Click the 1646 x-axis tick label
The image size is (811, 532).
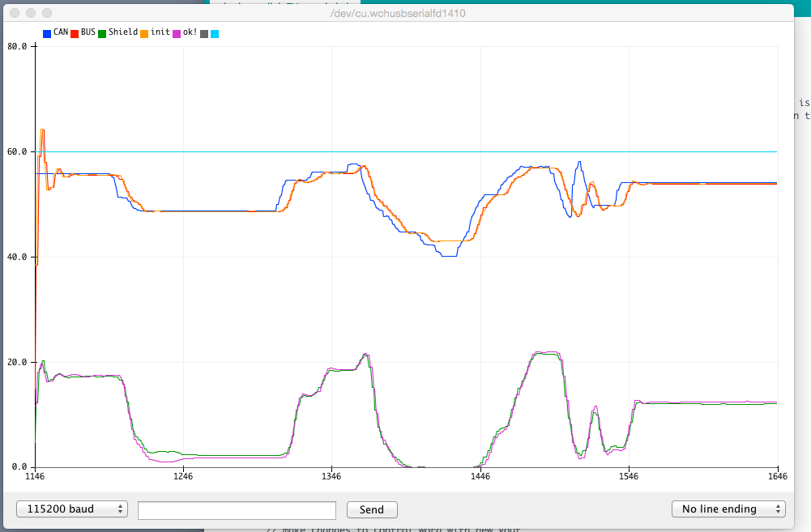point(778,478)
